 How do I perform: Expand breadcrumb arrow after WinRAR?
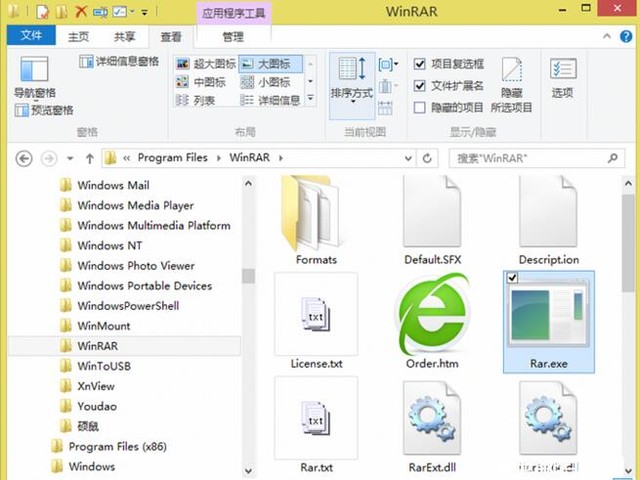pyautogui.click(x=281, y=158)
